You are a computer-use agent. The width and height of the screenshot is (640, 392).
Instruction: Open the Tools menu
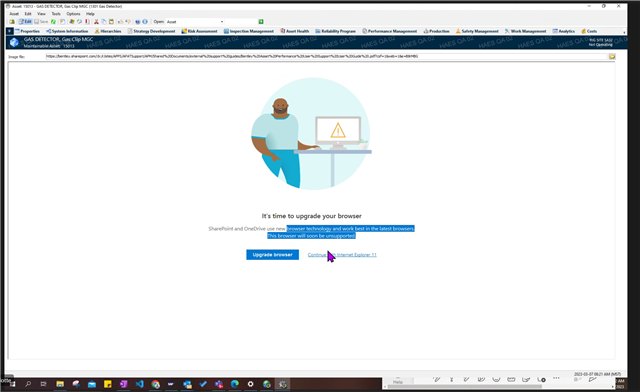(56, 14)
